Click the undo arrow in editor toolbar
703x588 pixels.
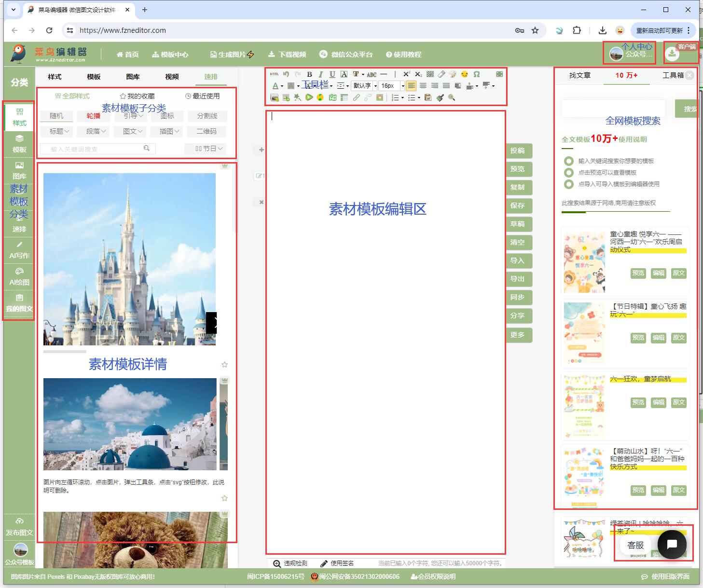click(286, 74)
